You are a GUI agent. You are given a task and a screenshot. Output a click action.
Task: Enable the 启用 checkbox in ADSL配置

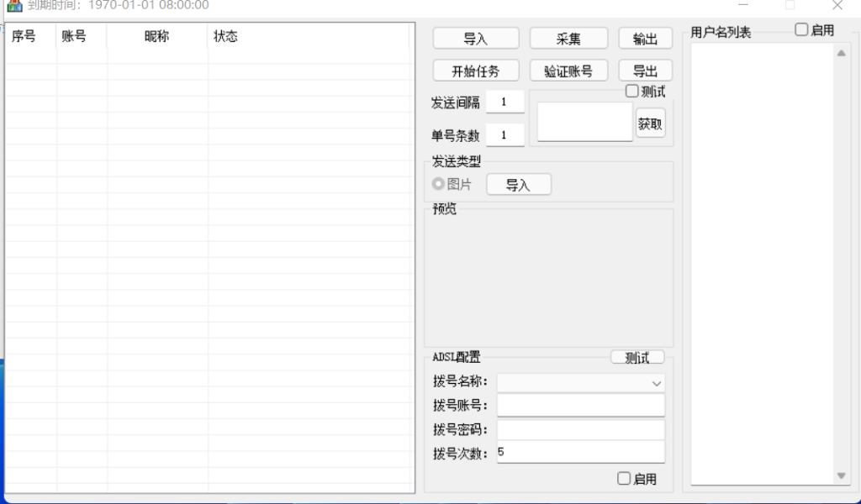click(624, 479)
